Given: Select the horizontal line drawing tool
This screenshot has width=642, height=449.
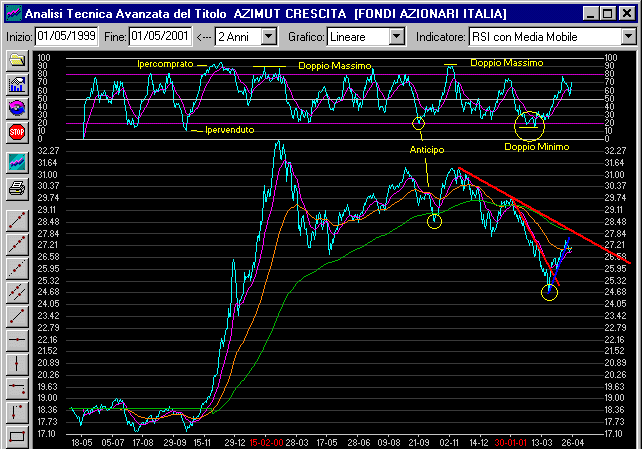Looking at the screenshot, I should [16, 340].
